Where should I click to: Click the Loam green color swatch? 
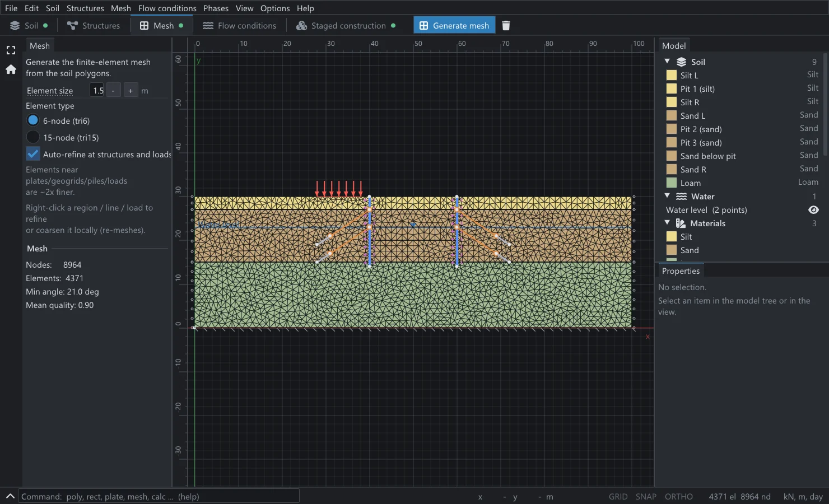click(x=671, y=183)
